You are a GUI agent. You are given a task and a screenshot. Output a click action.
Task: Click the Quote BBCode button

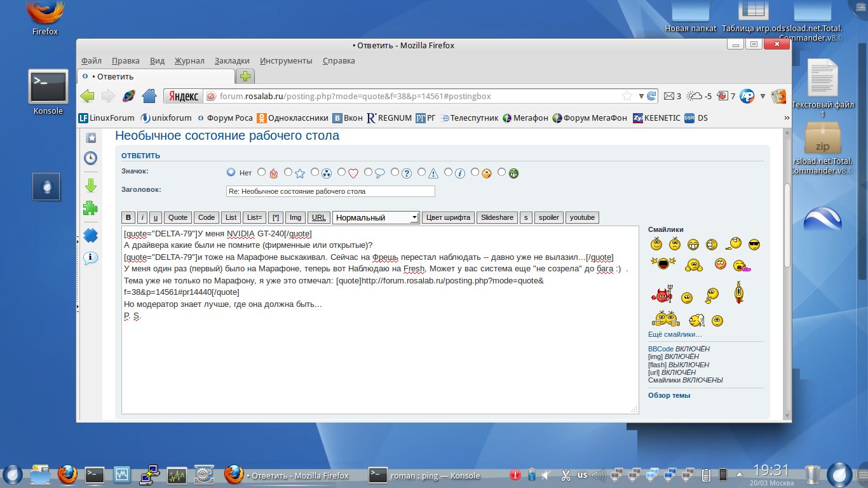[x=178, y=217]
